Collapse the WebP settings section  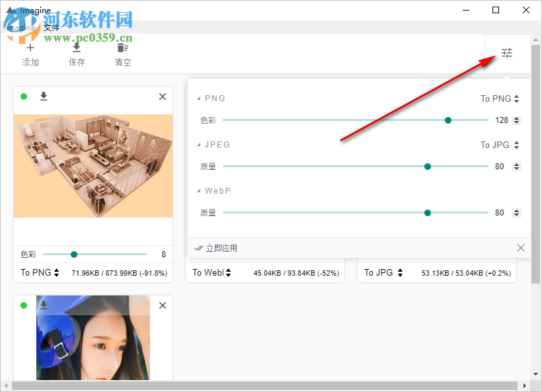tap(200, 191)
